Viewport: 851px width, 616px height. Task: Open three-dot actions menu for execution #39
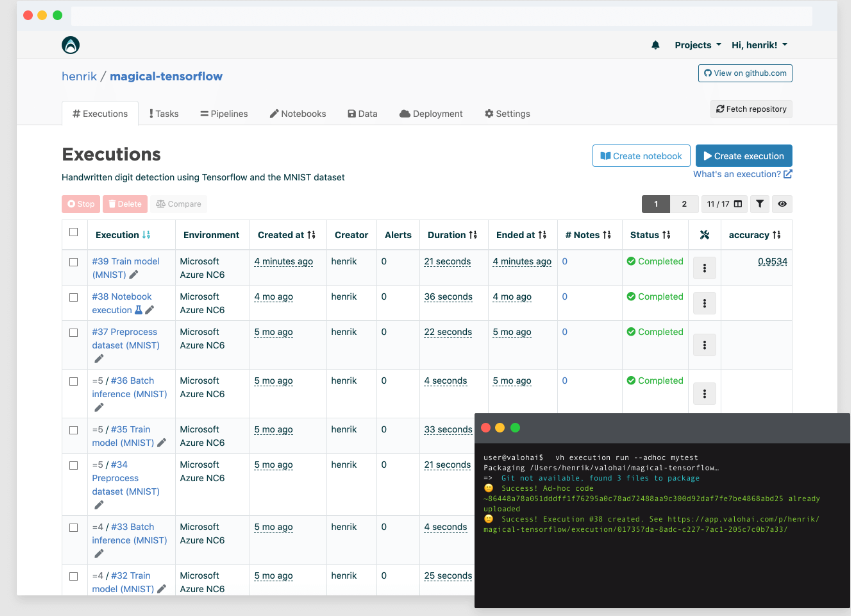[704, 268]
